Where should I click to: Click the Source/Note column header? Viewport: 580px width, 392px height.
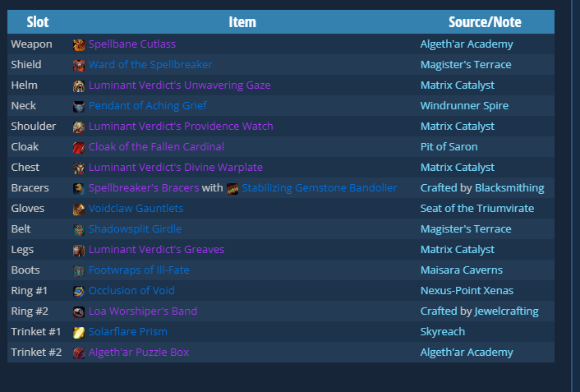point(485,22)
